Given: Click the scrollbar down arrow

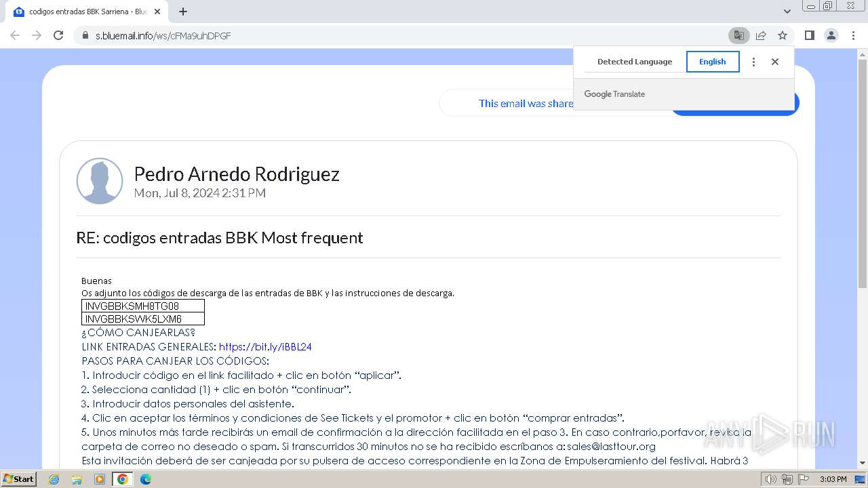Looking at the screenshot, I should (x=863, y=464).
